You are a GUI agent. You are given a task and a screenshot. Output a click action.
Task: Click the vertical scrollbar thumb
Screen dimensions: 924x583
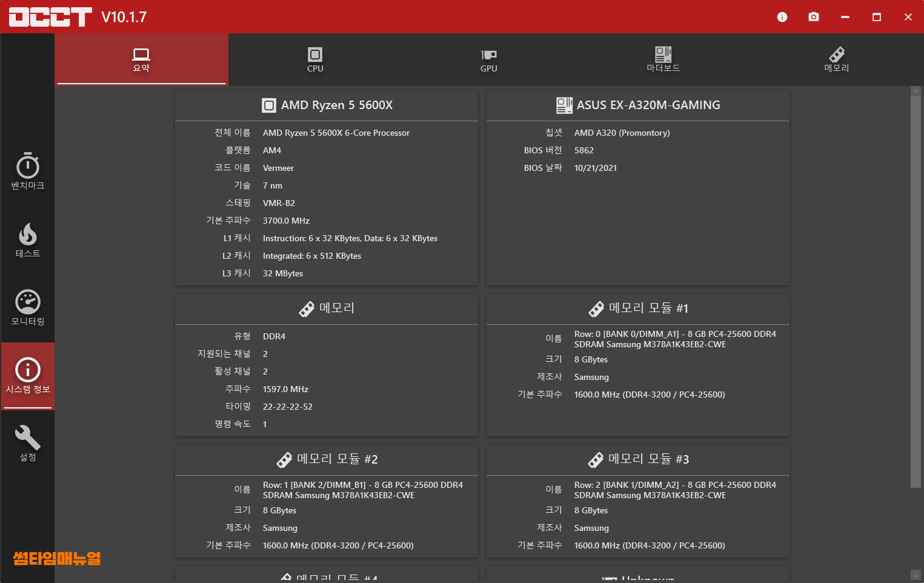(x=916, y=291)
